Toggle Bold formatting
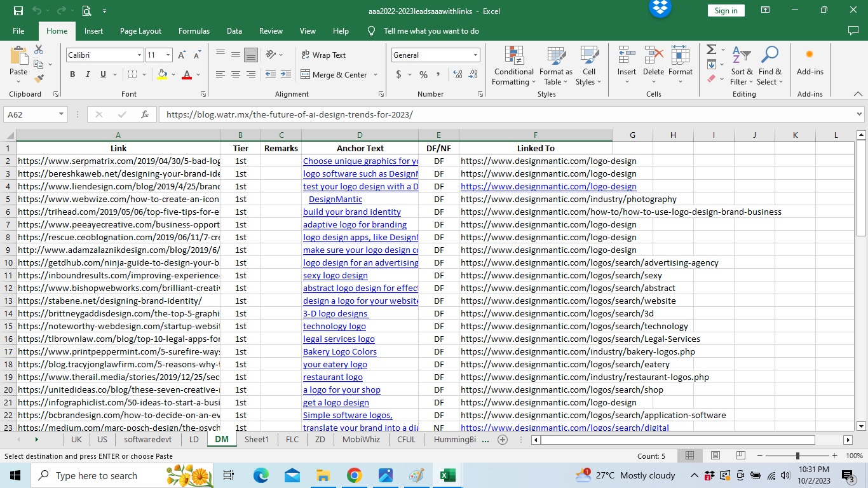The width and height of the screenshot is (868, 488). (72, 74)
